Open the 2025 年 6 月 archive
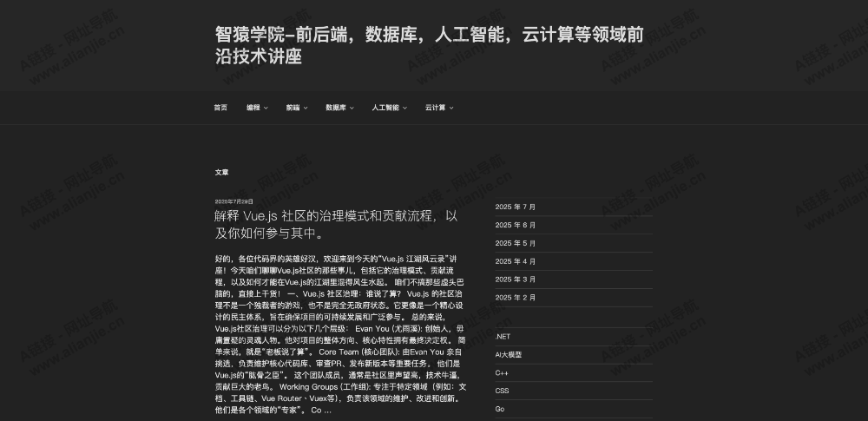This screenshot has width=868, height=421. (516, 226)
